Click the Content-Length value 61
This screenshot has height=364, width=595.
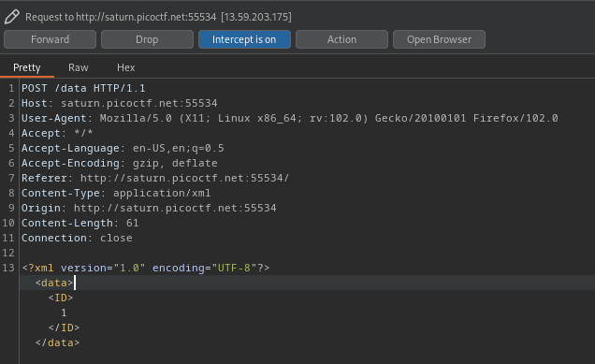point(133,224)
